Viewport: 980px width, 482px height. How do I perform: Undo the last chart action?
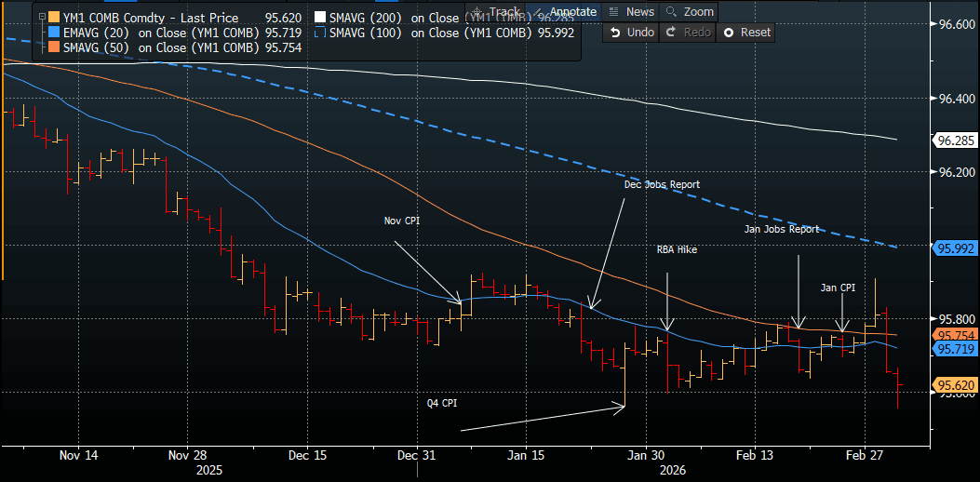click(631, 32)
